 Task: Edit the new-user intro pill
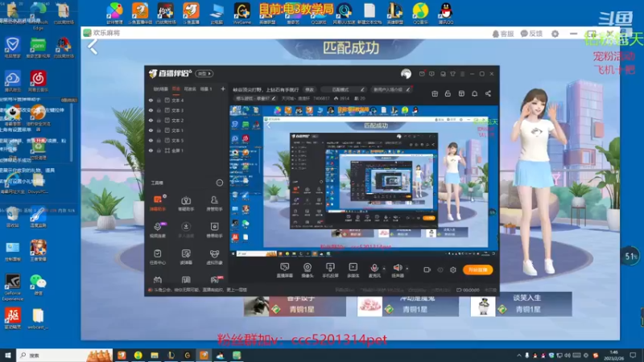click(391, 89)
